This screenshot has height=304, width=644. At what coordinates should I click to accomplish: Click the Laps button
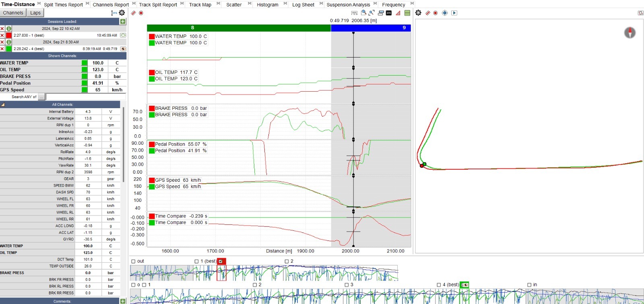click(x=35, y=13)
